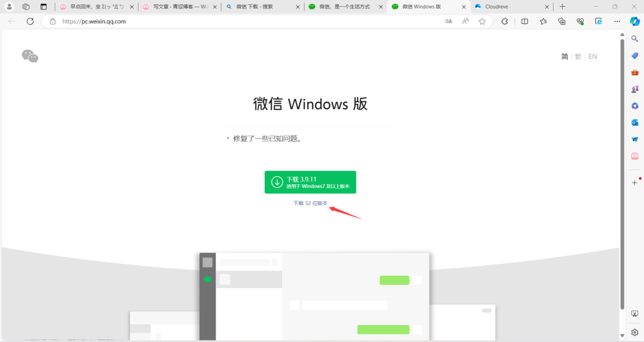Screen dimensions: 644x342
Task: Switch language to 简 (Simplified)
Action: 565,56
